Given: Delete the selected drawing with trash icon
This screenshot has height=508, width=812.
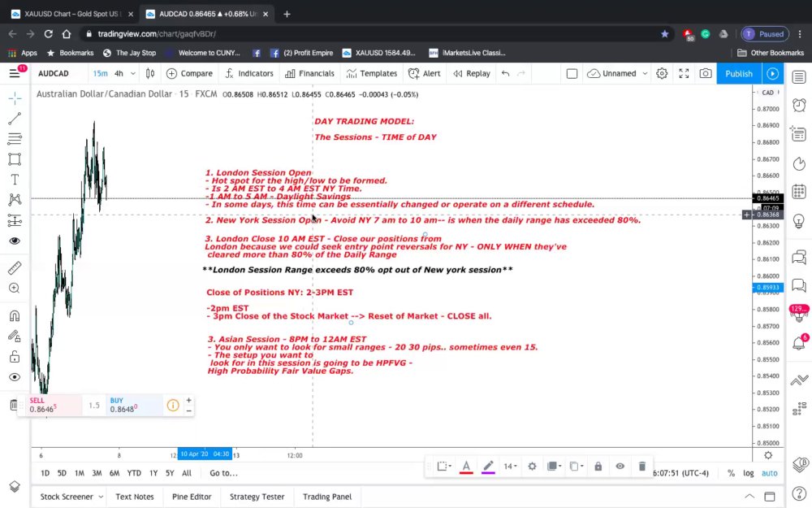Looking at the screenshot, I should [x=642, y=467].
